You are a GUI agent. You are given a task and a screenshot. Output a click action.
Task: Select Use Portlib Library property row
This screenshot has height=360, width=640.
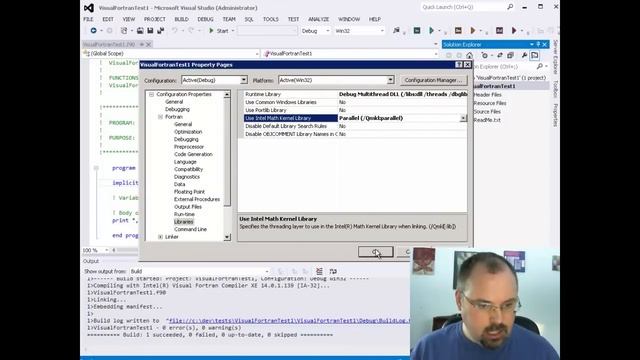[355, 110]
